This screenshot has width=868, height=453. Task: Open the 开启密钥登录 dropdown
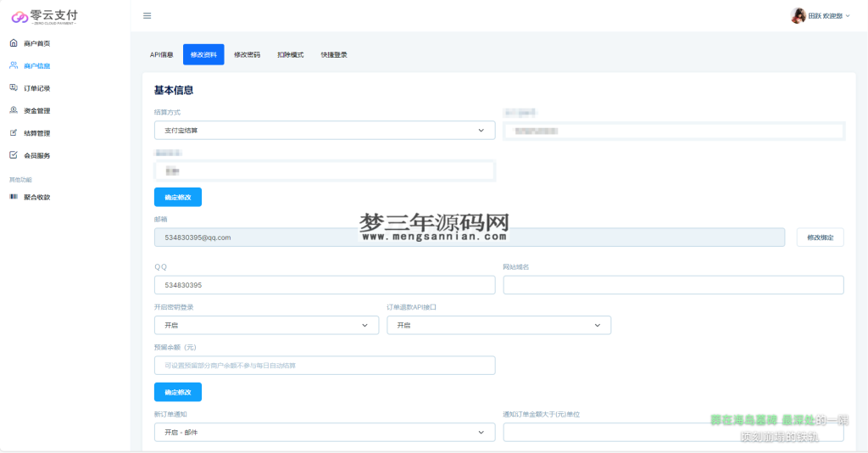point(266,325)
